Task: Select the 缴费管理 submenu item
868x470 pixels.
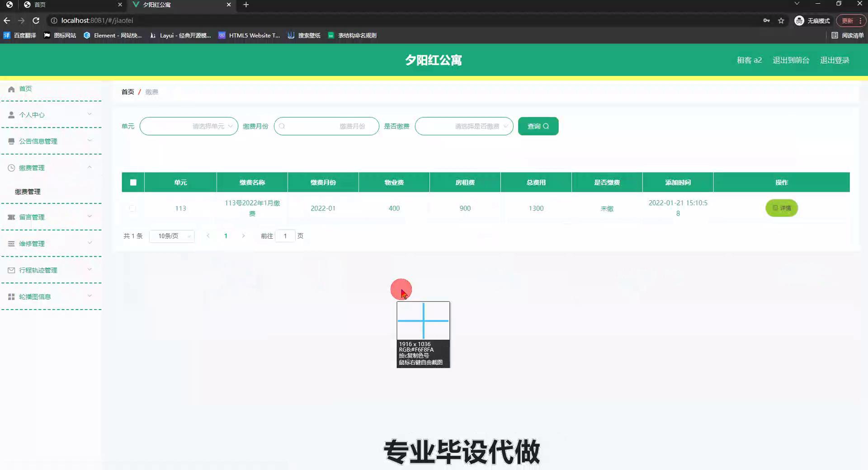Action: pyautogui.click(x=28, y=192)
